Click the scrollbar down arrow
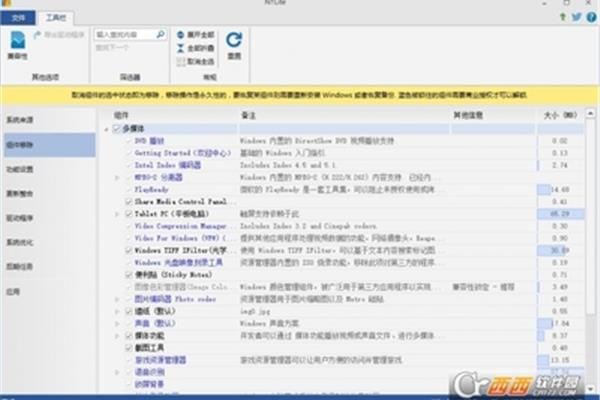Screen dimensions: 600x400 590,389
